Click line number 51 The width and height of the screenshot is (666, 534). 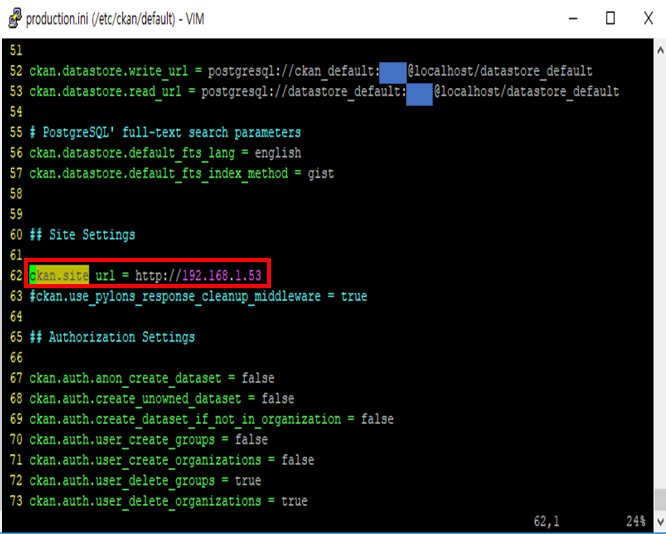coord(16,51)
